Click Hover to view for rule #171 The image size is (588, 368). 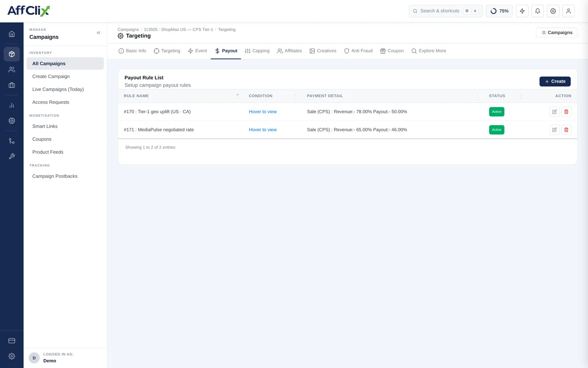tap(263, 130)
